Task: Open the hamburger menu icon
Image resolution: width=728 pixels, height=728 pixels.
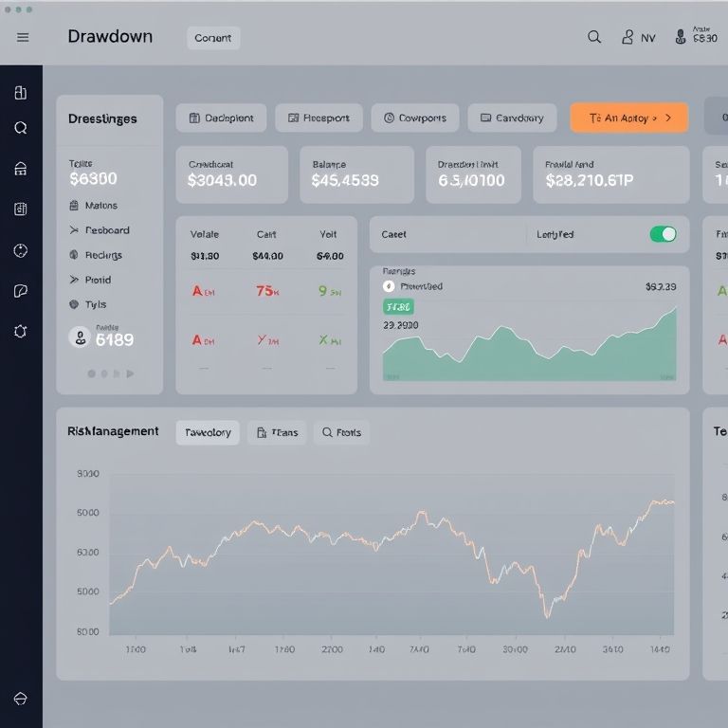Action: click(23, 38)
